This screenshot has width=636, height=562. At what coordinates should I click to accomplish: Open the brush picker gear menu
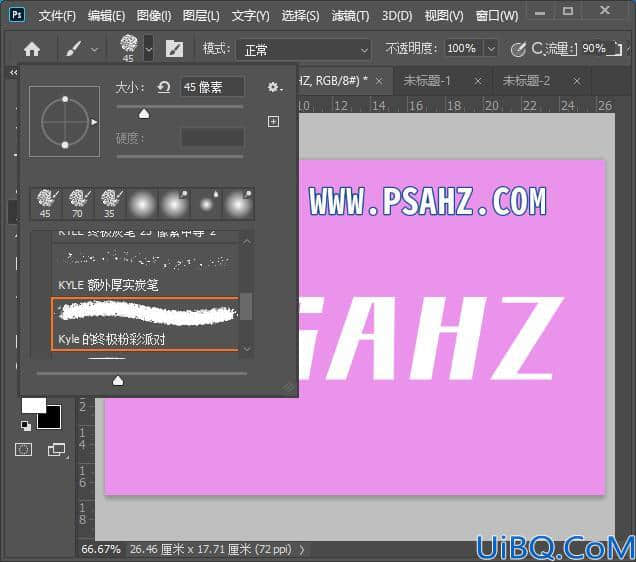coord(274,87)
